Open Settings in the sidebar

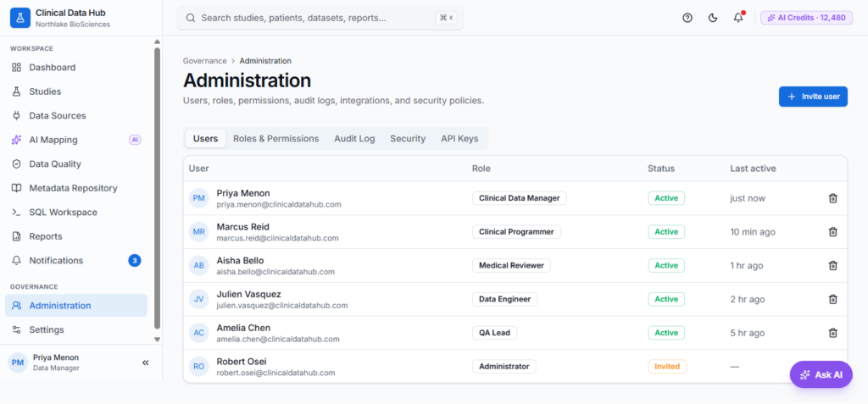[76, 329]
